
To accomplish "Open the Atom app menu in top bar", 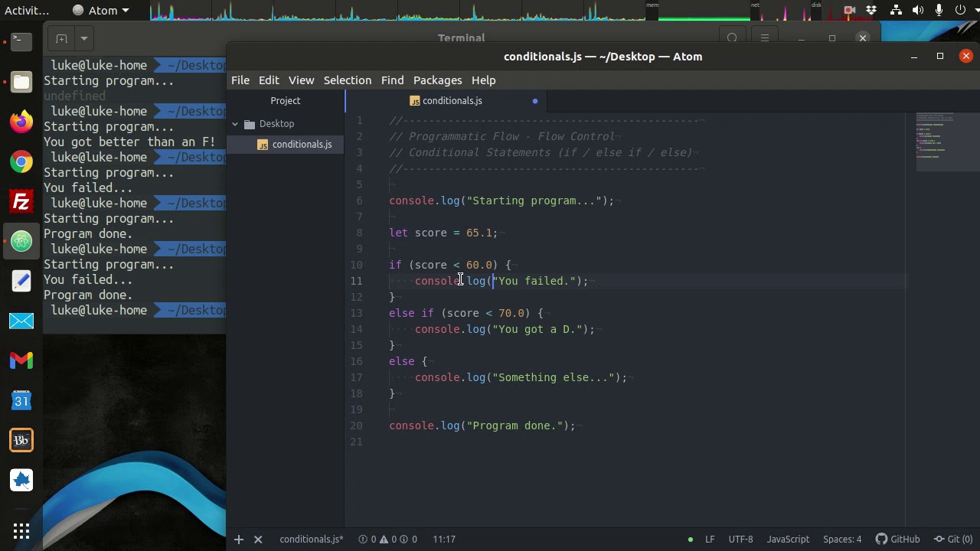I will [x=101, y=11].
